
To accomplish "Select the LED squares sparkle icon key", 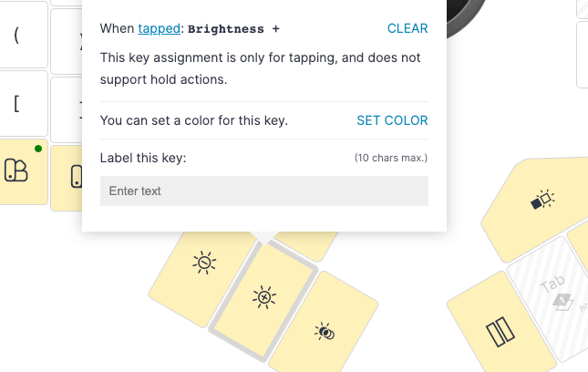I will coord(542,204).
